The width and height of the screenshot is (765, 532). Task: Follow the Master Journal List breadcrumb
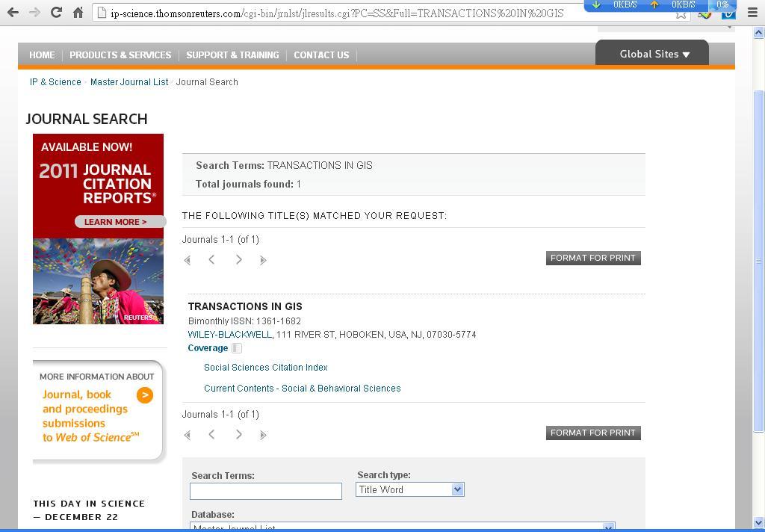tap(129, 82)
